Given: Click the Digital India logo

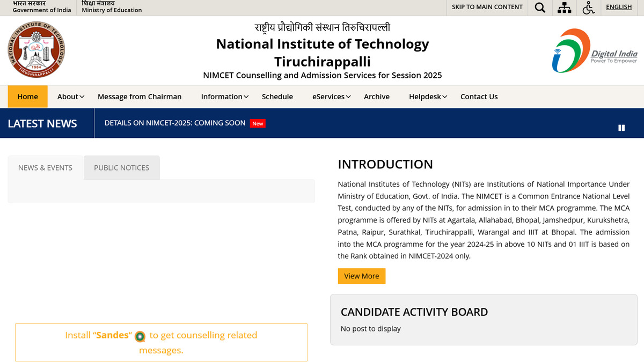Looking at the screenshot, I should [x=595, y=51].
